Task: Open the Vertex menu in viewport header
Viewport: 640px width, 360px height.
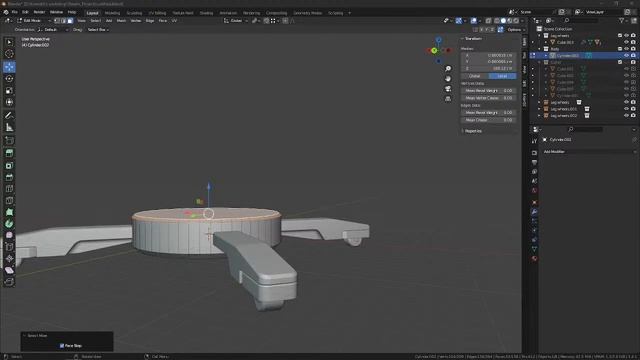Action: click(136, 20)
